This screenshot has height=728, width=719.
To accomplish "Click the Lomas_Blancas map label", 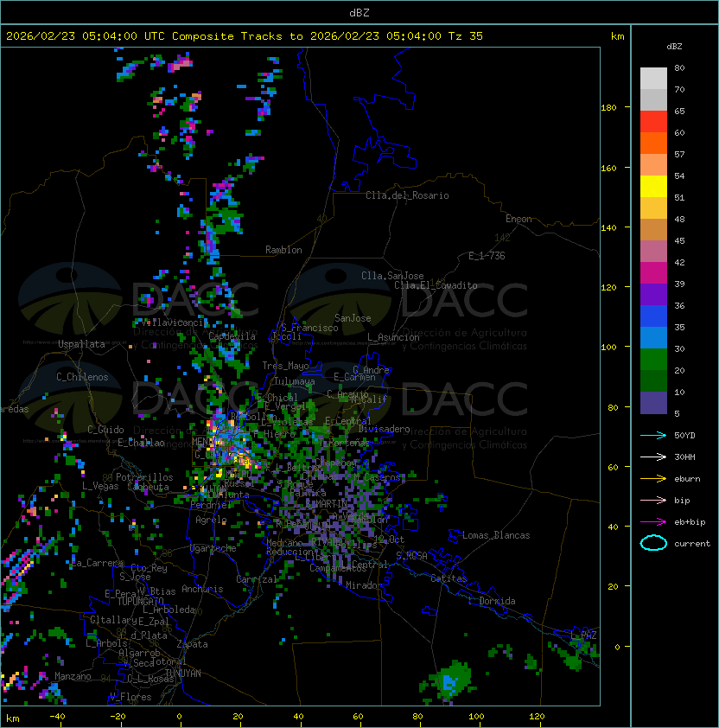I will (496, 535).
